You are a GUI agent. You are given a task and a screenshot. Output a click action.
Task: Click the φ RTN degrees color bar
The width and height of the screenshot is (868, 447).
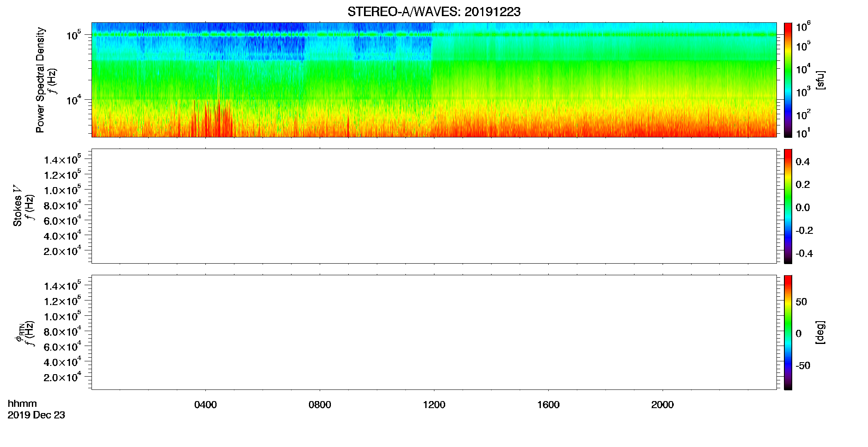(788, 332)
